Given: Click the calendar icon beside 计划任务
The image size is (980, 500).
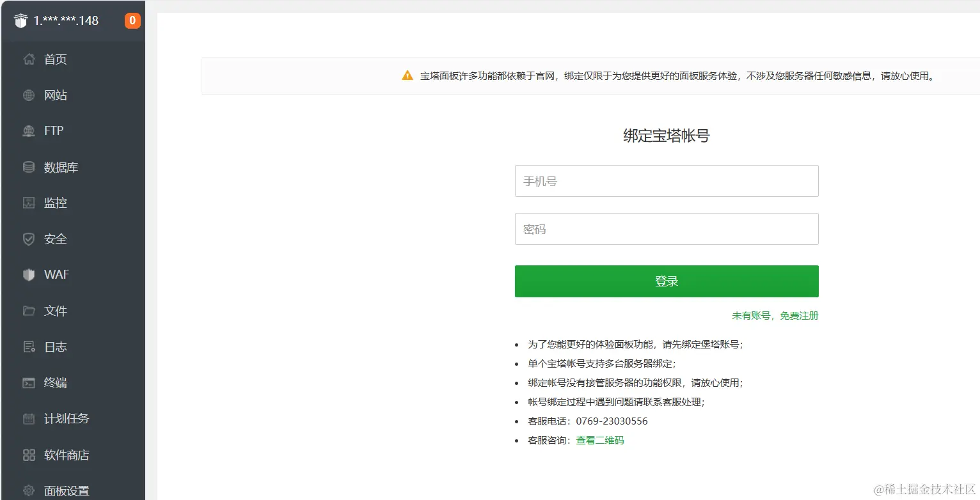Looking at the screenshot, I should click(x=29, y=419).
